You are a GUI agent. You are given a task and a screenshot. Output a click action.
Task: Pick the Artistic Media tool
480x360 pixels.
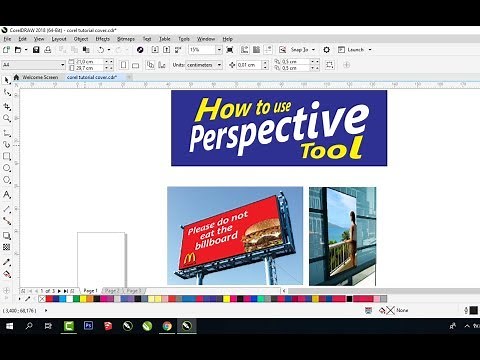click(7, 144)
